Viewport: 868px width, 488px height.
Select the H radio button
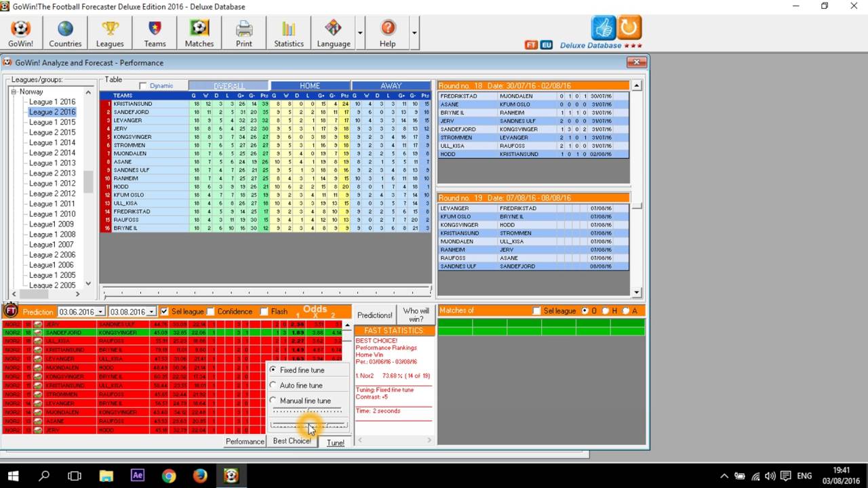606,311
